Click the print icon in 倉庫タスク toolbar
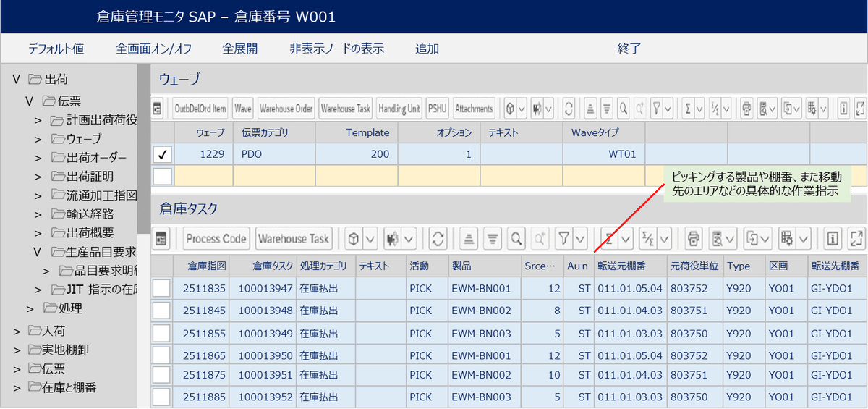Screen dimensions: 868x409 (x=694, y=238)
